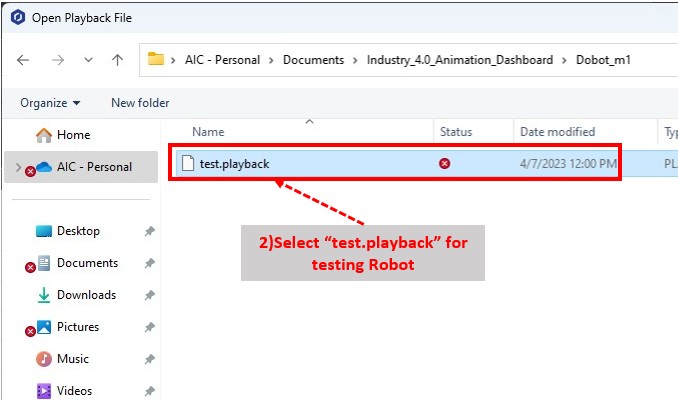Expand chevron after Industry_4.0_Animation_Dashboard breadcrumb
Image resolution: width=678 pixels, height=400 pixels.
coord(564,60)
